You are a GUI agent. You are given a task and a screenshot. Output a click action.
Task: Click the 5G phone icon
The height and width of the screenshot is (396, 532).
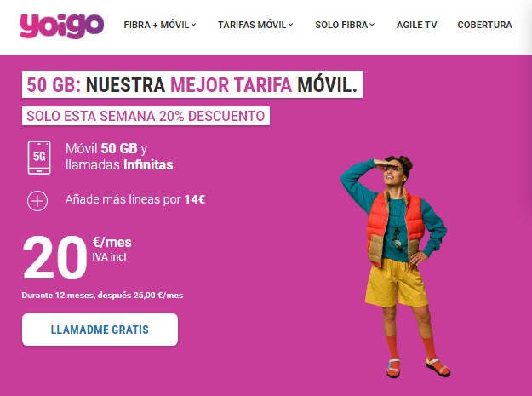pyautogui.click(x=39, y=158)
